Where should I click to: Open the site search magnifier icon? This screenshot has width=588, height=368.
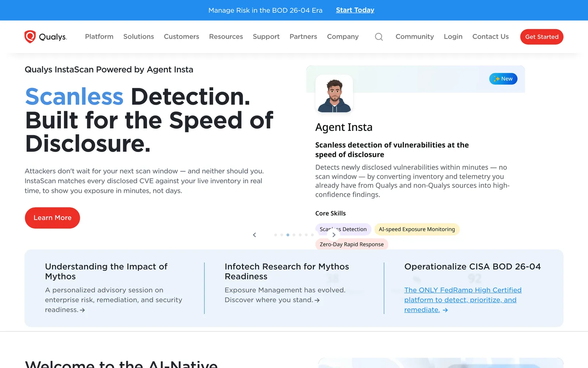point(379,37)
